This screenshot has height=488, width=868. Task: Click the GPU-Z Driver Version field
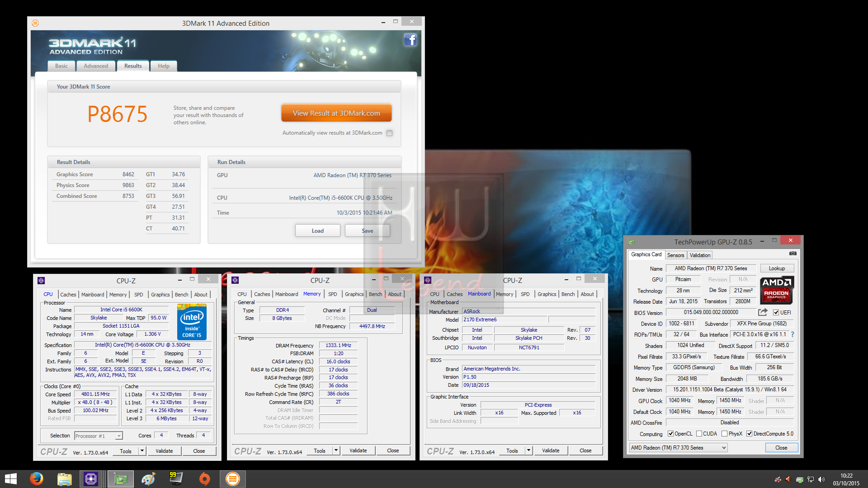[730, 389]
